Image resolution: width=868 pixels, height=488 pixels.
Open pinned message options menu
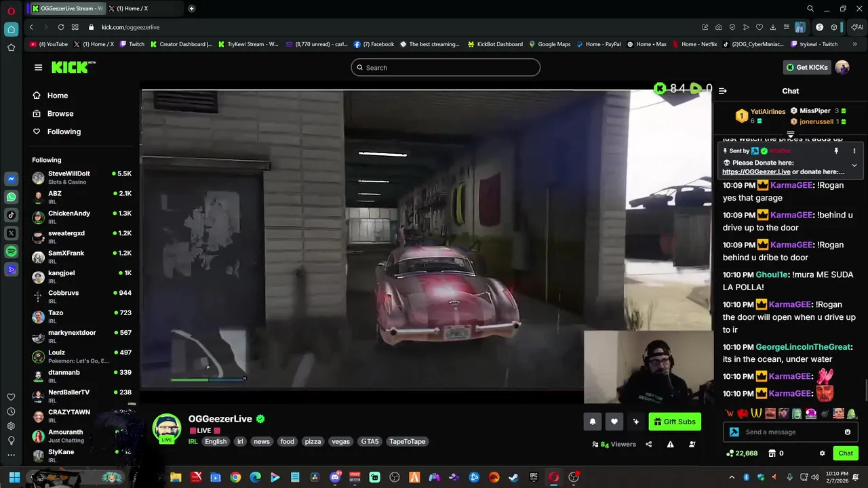tap(854, 151)
